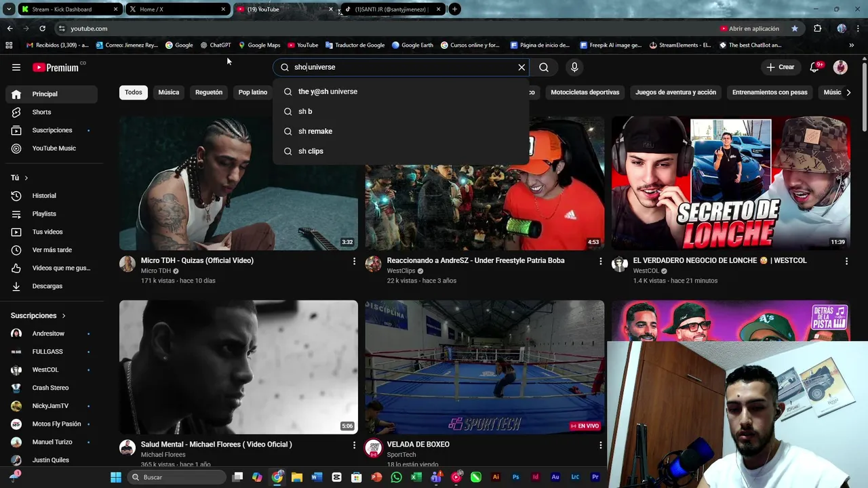Open Ver más tarde list
The height and width of the screenshot is (488, 868).
point(52,250)
